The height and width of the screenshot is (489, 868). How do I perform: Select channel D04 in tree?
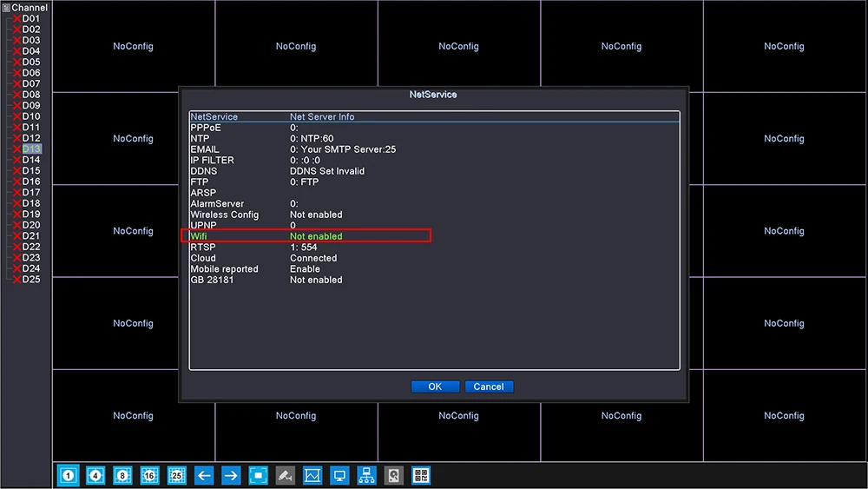pyautogui.click(x=31, y=51)
